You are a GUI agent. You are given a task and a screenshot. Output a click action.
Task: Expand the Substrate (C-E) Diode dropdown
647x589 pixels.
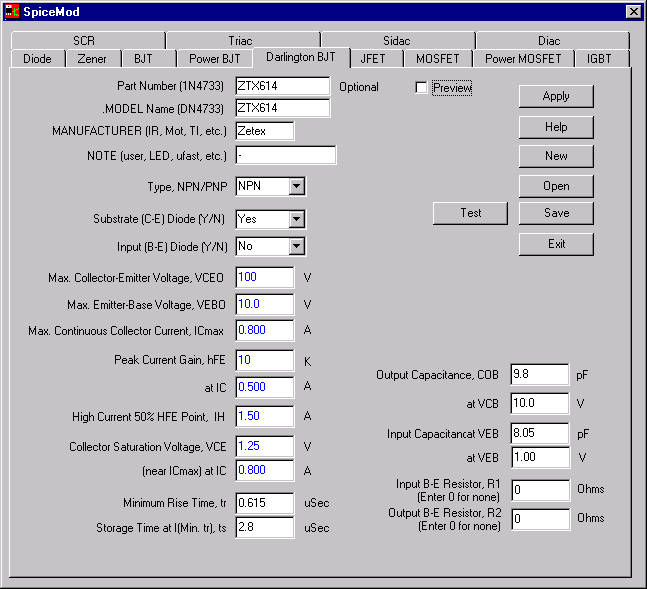click(296, 219)
